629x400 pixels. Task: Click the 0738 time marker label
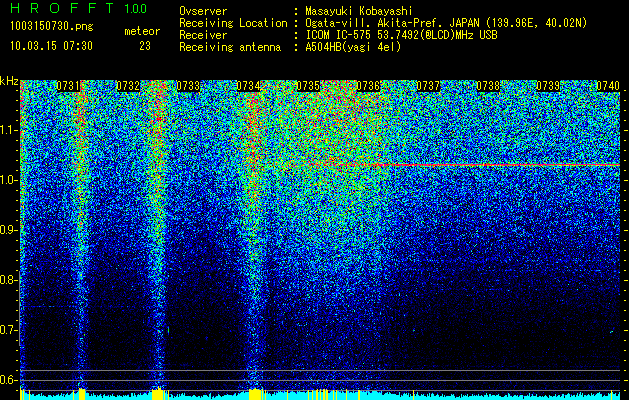point(488,86)
